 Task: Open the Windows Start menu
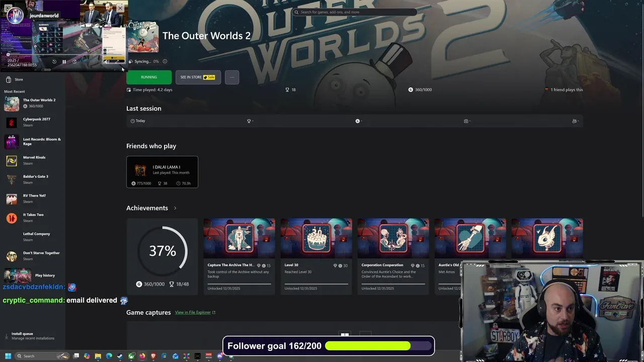8,356
